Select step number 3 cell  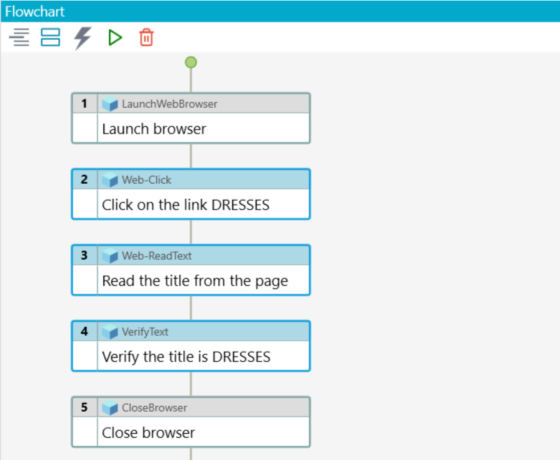pos(85,255)
